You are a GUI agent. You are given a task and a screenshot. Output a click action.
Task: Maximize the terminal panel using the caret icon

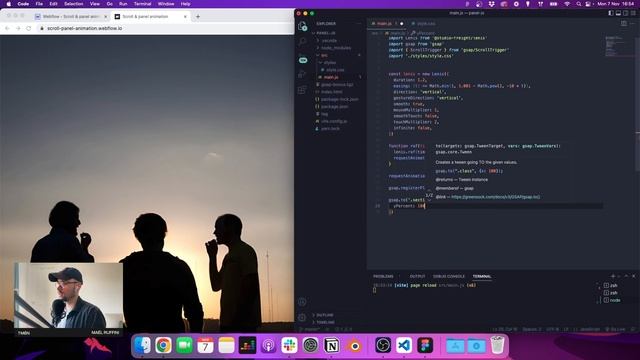(627, 276)
